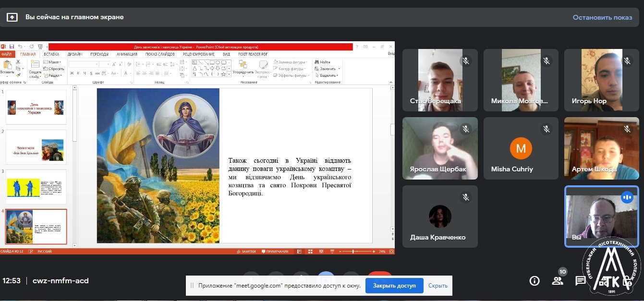Open the font name combo box
644x301 pixels.
click(x=84, y=64)
